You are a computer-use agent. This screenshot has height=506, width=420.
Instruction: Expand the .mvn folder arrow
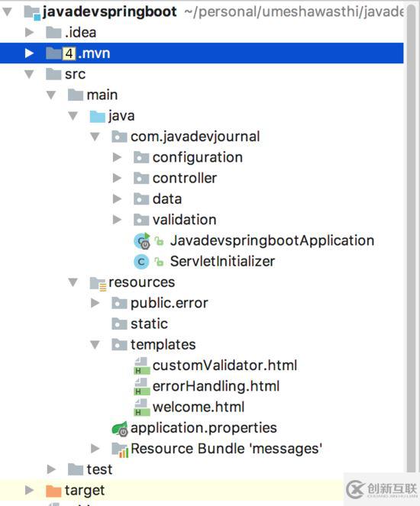29,53
